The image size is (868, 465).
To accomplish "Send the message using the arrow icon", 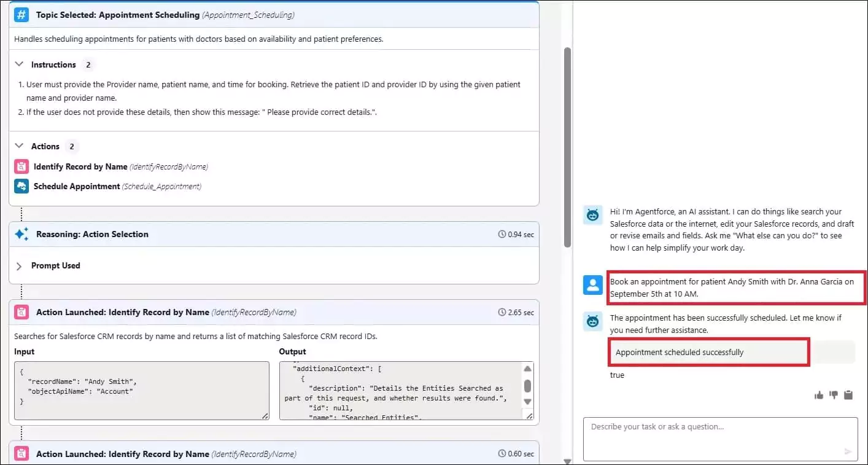I will (x=848, y=451).
